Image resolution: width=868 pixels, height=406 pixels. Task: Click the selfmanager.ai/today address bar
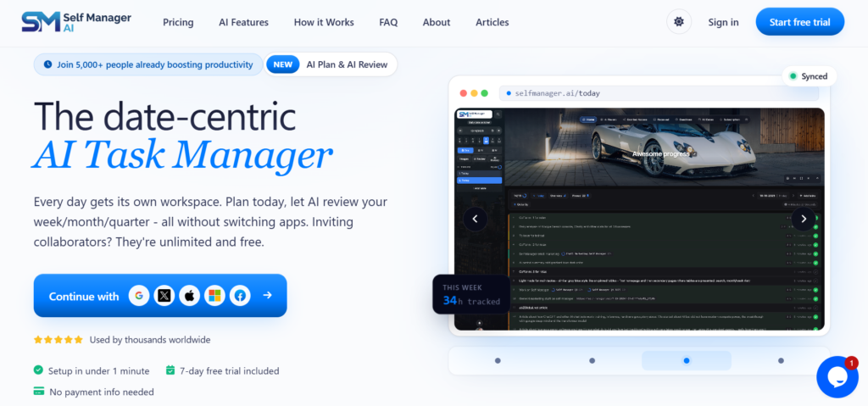(659, 93)
